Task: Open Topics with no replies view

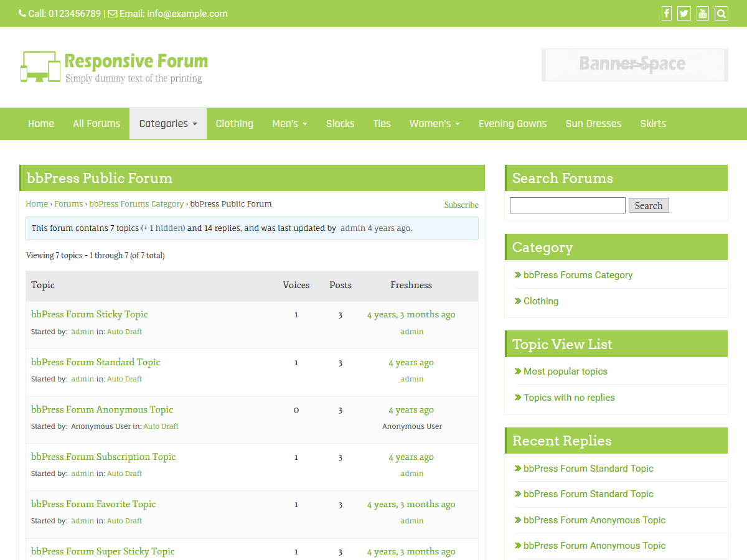Action: 569,398
